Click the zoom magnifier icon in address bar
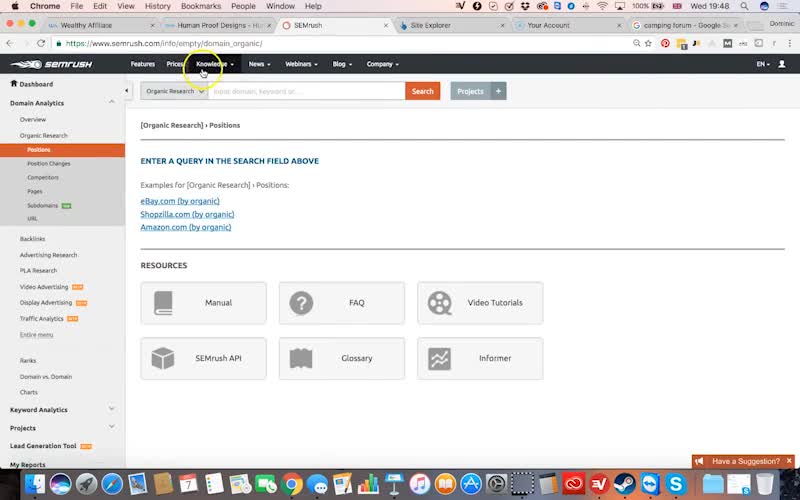Image resolution: width=800 pixels, height=500 pixels. (636, 43)
